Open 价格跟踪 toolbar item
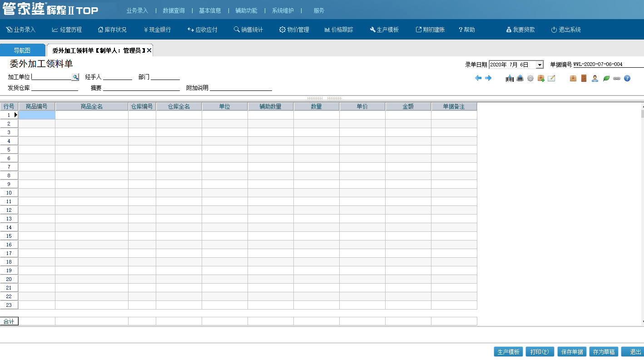The height and width of the screenshot is (360, 644). tap(339, 30)
